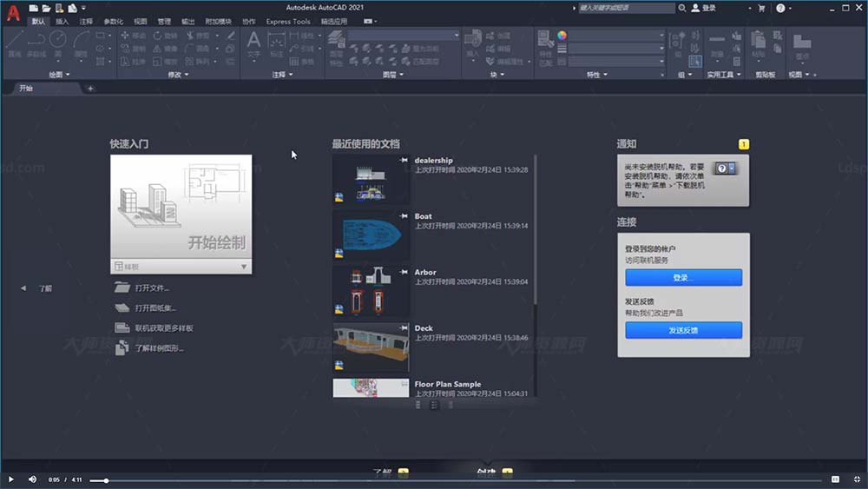Open the Help question mark icon

click(x=780, y=8)
